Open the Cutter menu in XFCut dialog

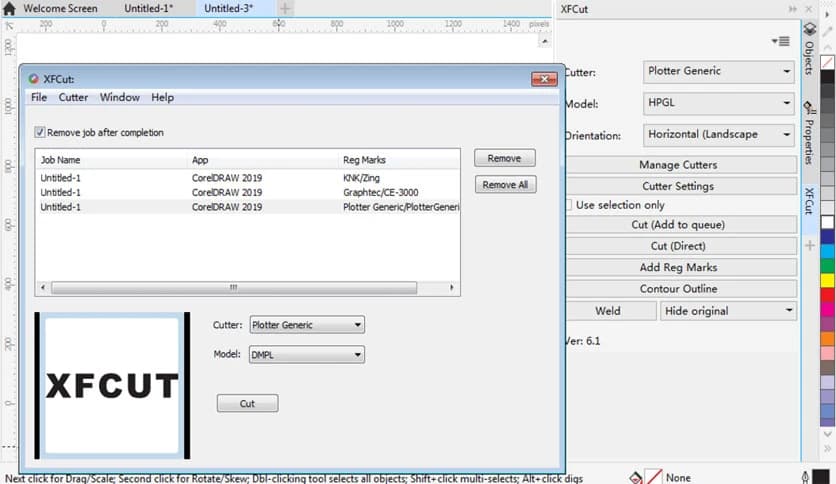[x=73, y=98]
